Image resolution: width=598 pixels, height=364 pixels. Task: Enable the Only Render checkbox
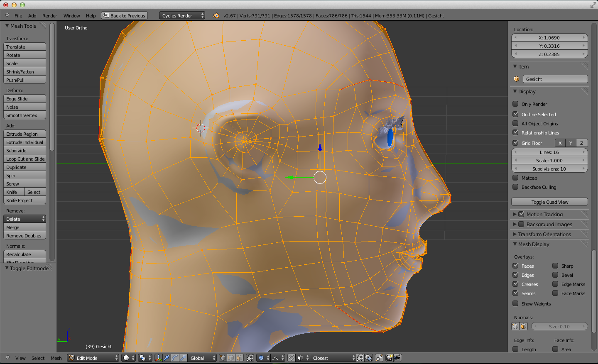coord(515,104)
